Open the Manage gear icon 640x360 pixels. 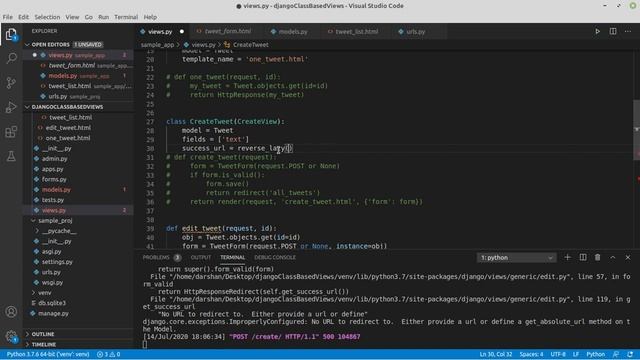[x=11, y=336]
